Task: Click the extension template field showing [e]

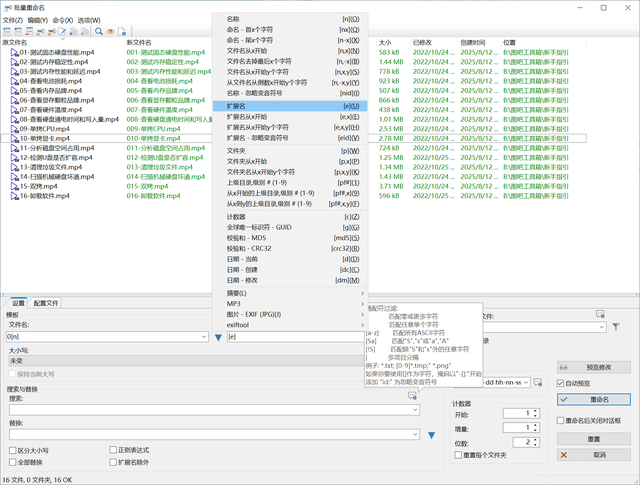Action: 296,337
